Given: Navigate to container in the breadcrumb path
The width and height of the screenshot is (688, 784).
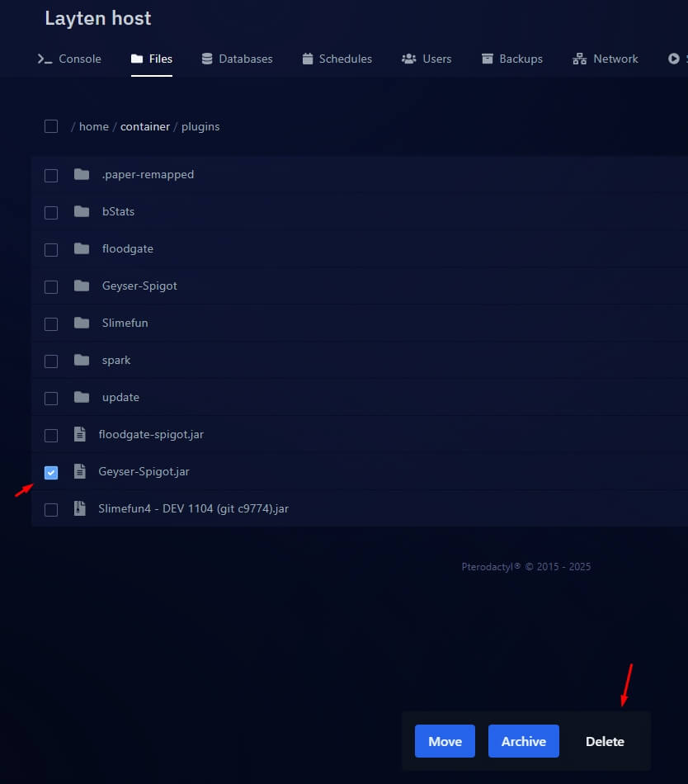Looking at the screenshot, I should click(x=145, y=126).
